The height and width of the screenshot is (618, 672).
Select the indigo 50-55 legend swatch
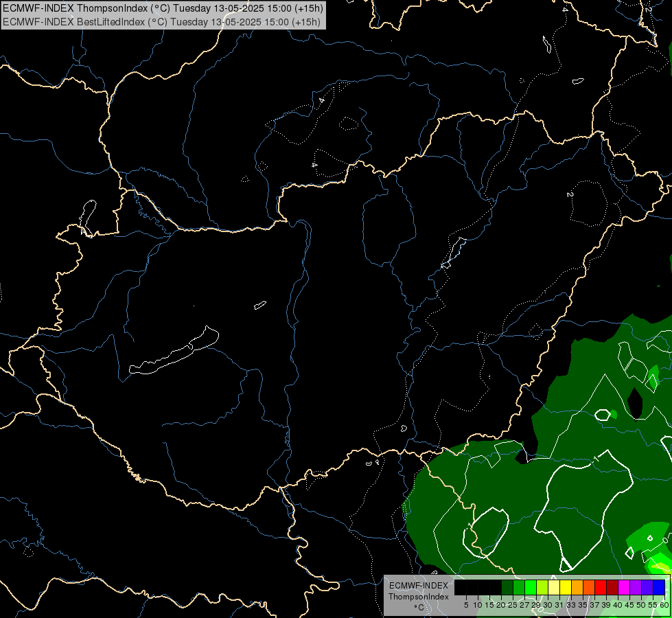647,587
